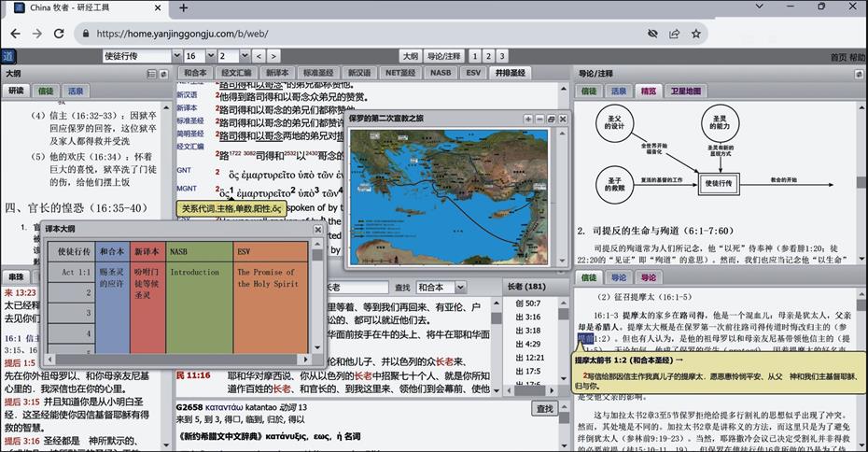Go to next chapter with the > button
Image resolution: width=868 pixels, height=452 pixels.
tap(273, 57)
